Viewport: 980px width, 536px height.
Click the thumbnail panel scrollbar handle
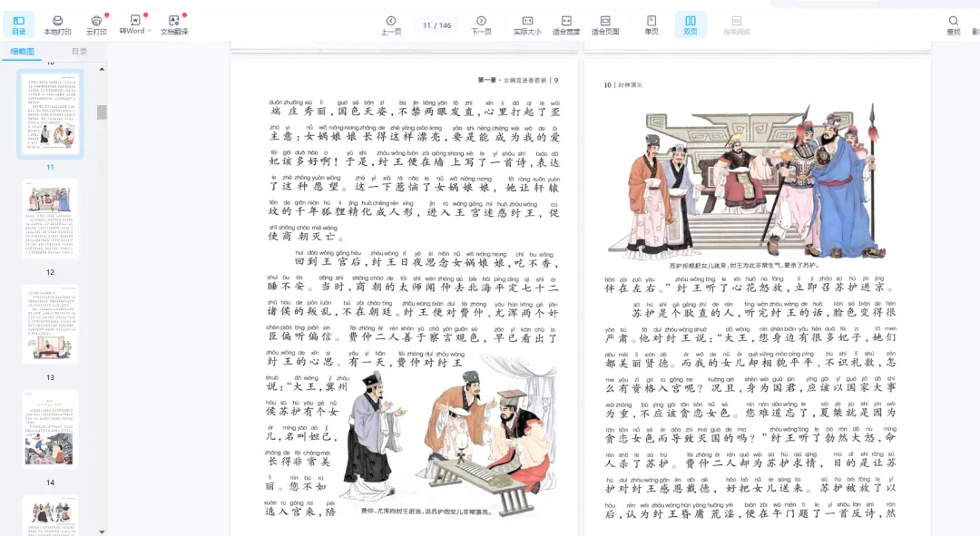click(102, 112)
